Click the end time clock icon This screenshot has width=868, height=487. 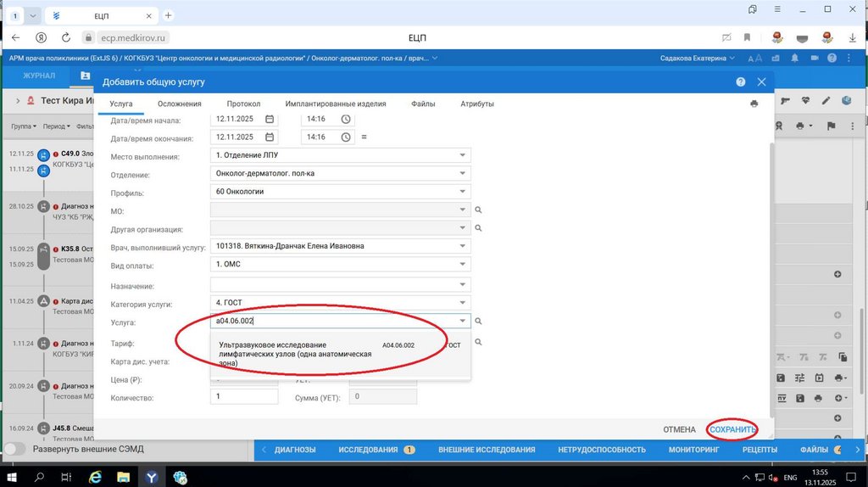click(346, 137)
